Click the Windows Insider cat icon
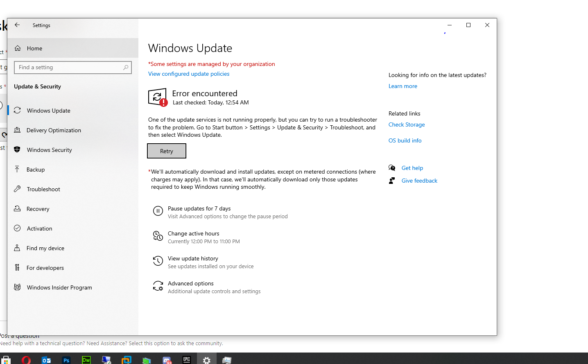 click(17, 287)
